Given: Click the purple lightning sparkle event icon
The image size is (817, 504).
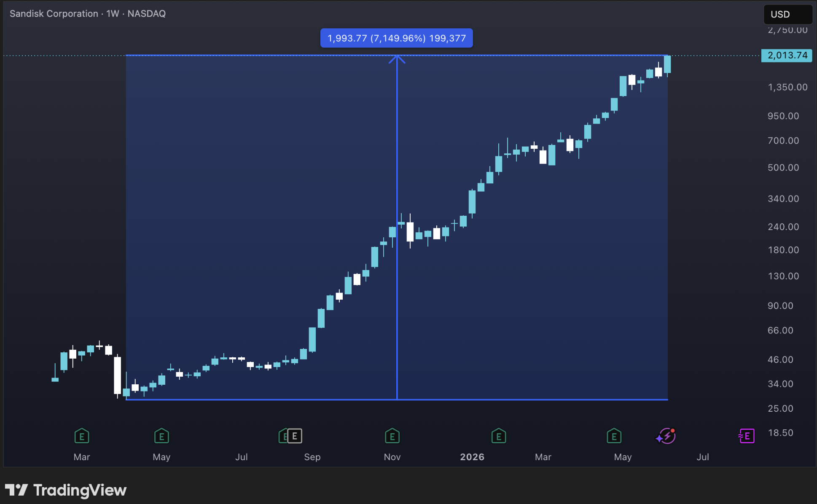Looking at the screenshot, I should point(666,436).
